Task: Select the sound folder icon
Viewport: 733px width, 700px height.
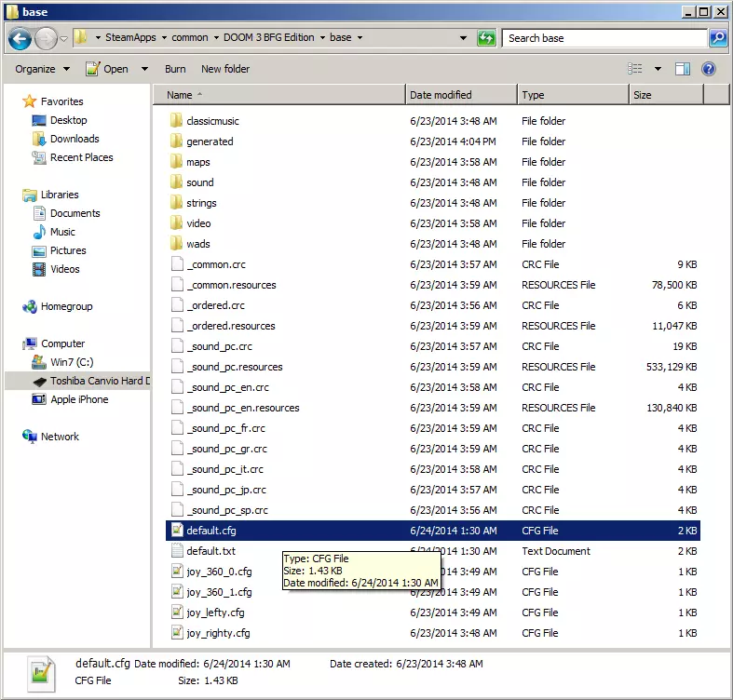Action: pos(176,182)
